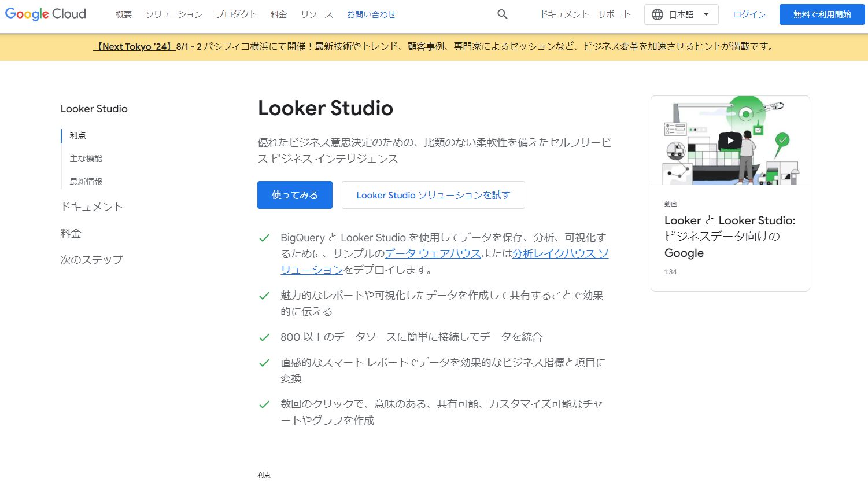Open the search magnifier icon
This screenshot has height=486, width=868.
click(503, 14)
